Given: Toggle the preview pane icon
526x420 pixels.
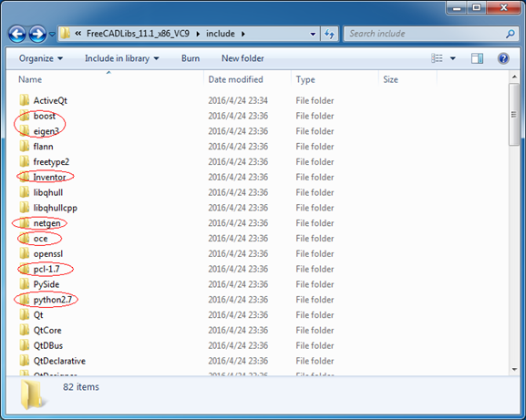Looking at the screenshot, I should pos(477,58).
